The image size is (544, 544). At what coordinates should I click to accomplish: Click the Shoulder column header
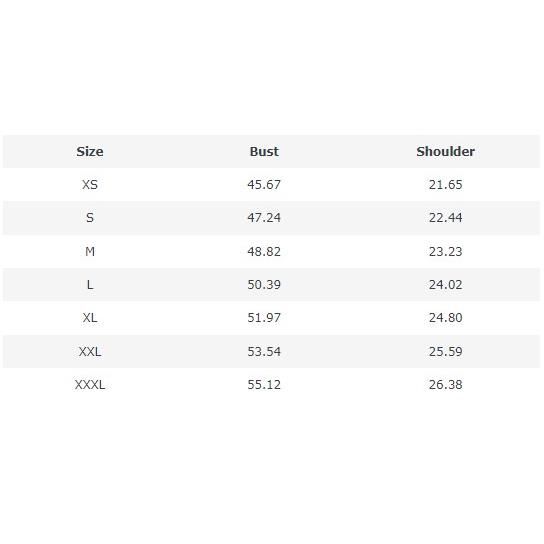coord(445,152)
